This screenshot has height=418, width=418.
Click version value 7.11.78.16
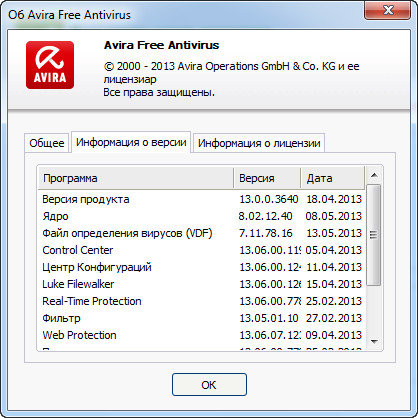(266, 233)
